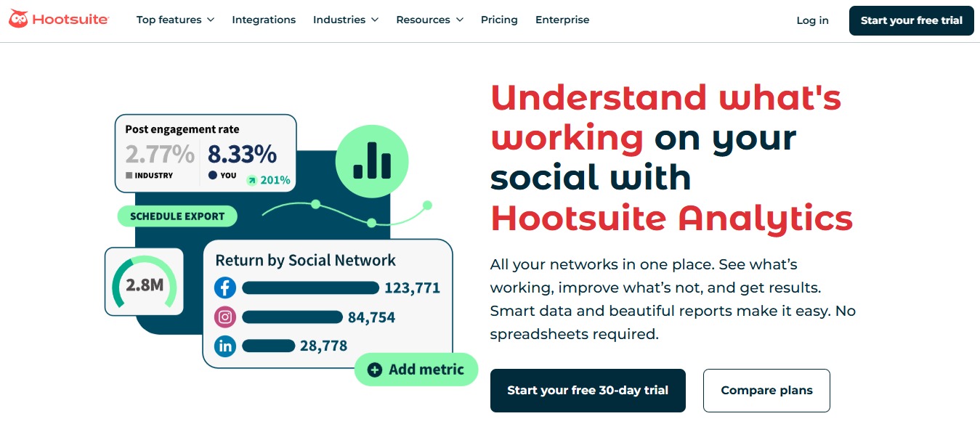This screenshot has height=440, width=980.
Task: Click the Compare plans button
Action: [x=766, y=390]
